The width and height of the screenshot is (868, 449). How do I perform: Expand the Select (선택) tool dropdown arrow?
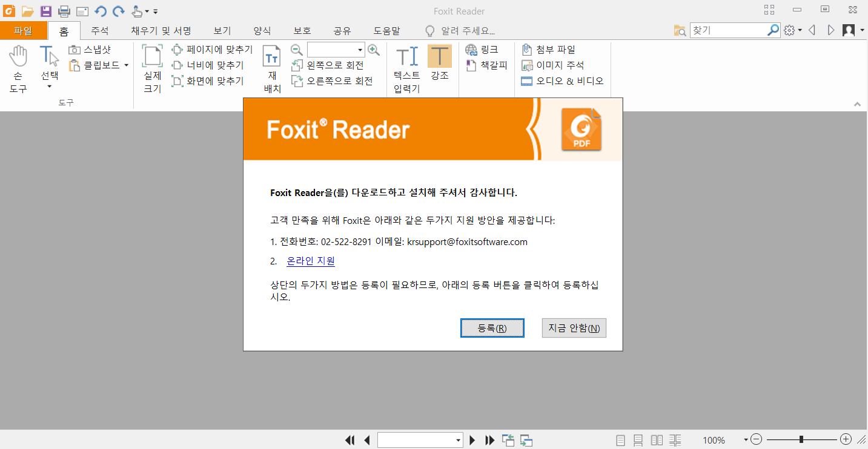50,87
